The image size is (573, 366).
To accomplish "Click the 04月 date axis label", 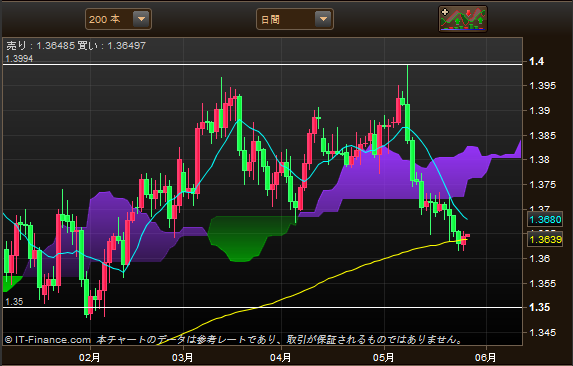I will [281, 357].
